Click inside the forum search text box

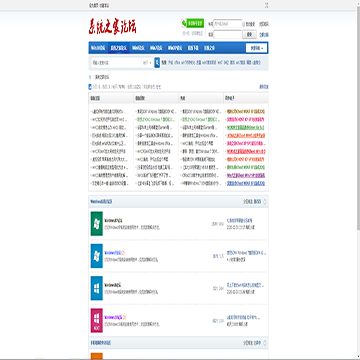116,63
